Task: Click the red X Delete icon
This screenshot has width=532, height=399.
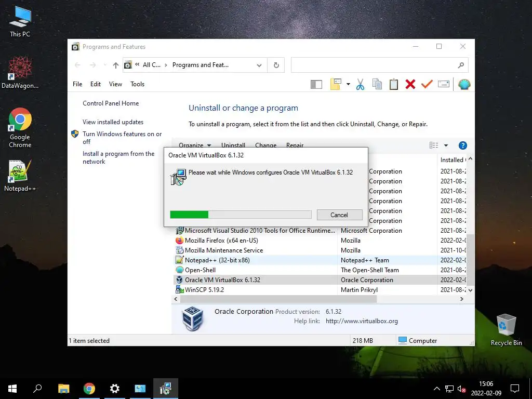Action: click(410, 84)
